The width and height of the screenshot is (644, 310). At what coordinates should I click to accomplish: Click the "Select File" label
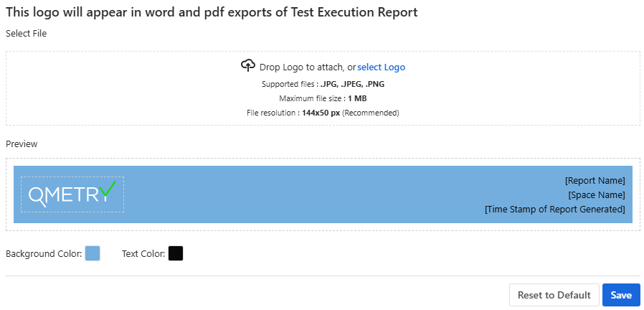click(x=26, y=33)
